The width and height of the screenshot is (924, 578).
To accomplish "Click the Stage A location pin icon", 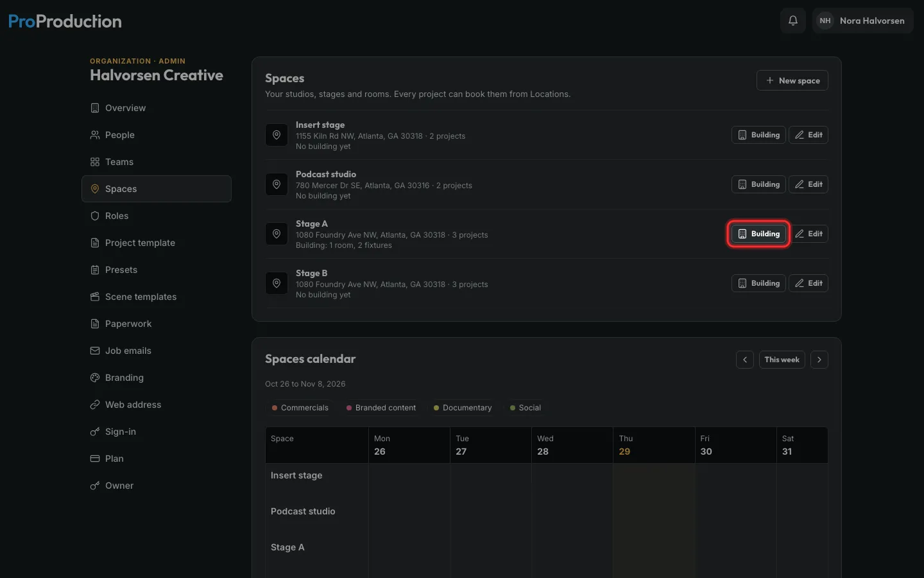I will [x=277, y=234].
